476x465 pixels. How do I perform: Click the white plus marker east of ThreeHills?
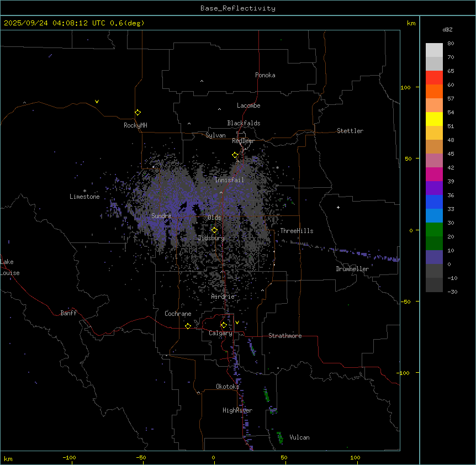pos(338,207)
